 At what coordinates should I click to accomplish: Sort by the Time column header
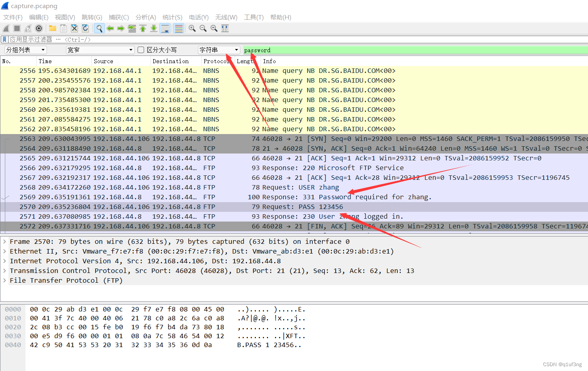64,61
